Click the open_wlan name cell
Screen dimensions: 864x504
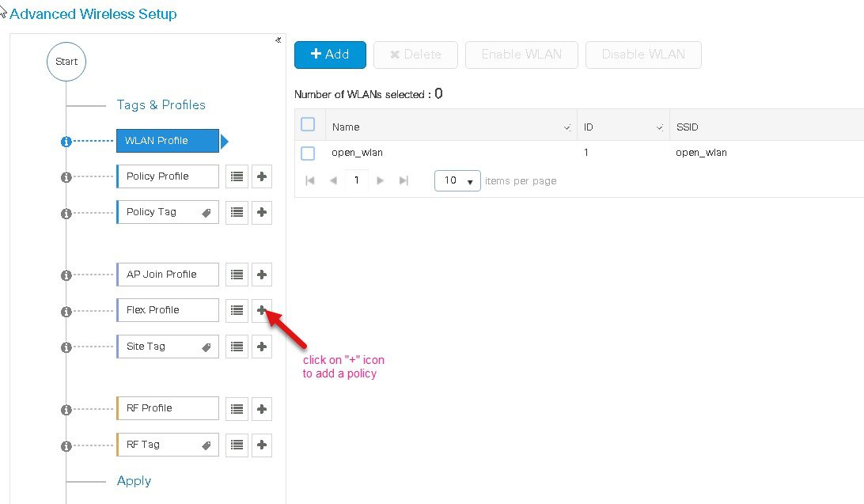pos(357,153)
